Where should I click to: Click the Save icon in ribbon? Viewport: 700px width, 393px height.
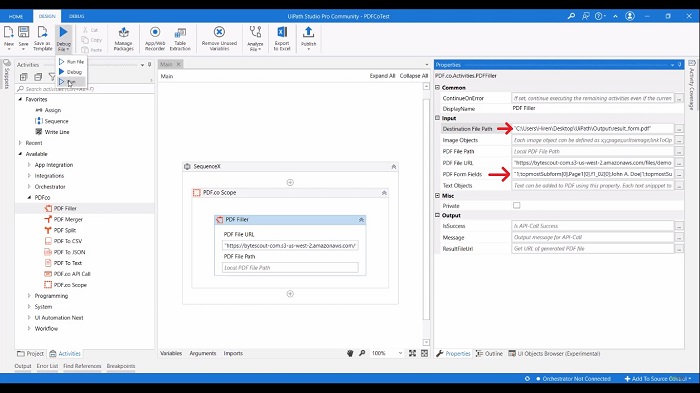23,37
